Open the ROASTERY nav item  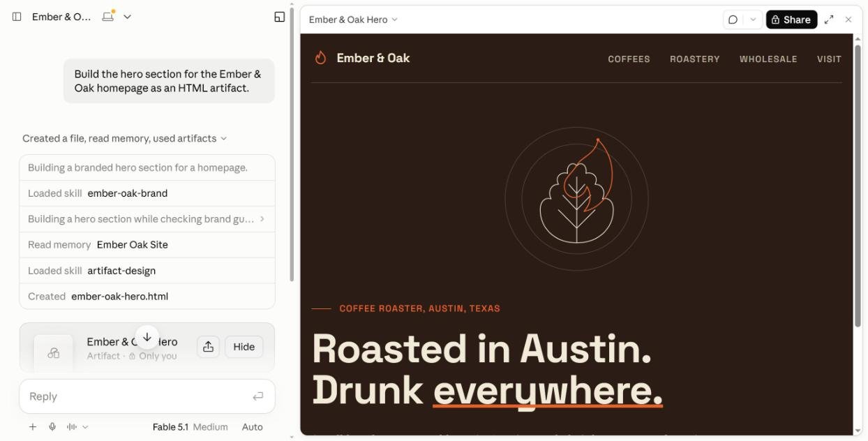coord(694,59)
